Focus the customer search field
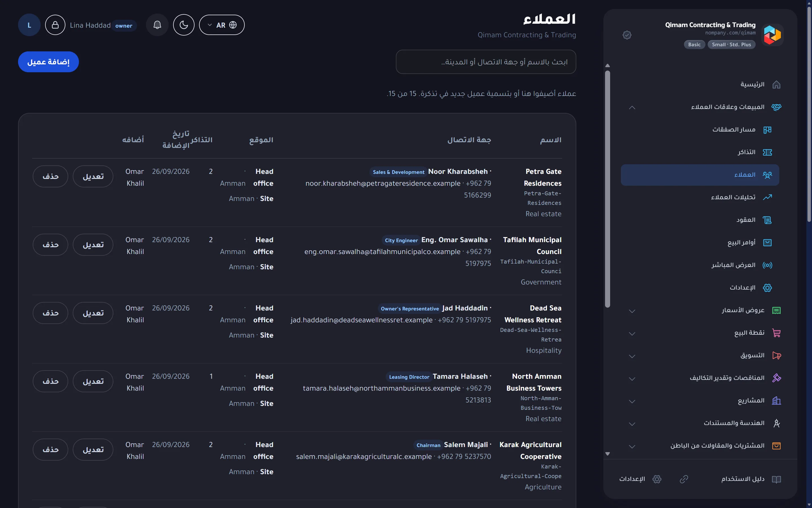Viewport: 812px width, 508px height. 486,62
